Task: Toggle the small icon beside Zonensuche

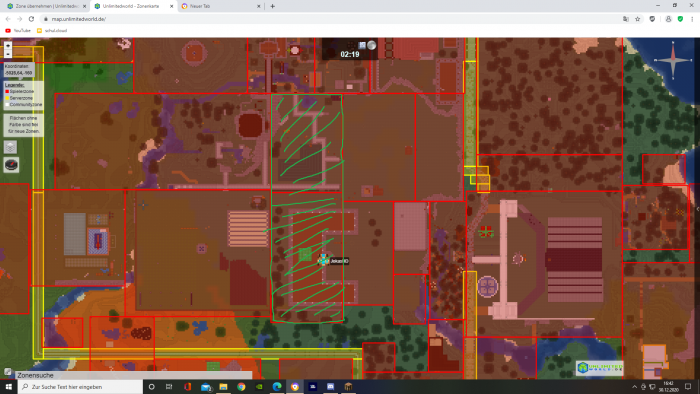Action: (8, 372)
